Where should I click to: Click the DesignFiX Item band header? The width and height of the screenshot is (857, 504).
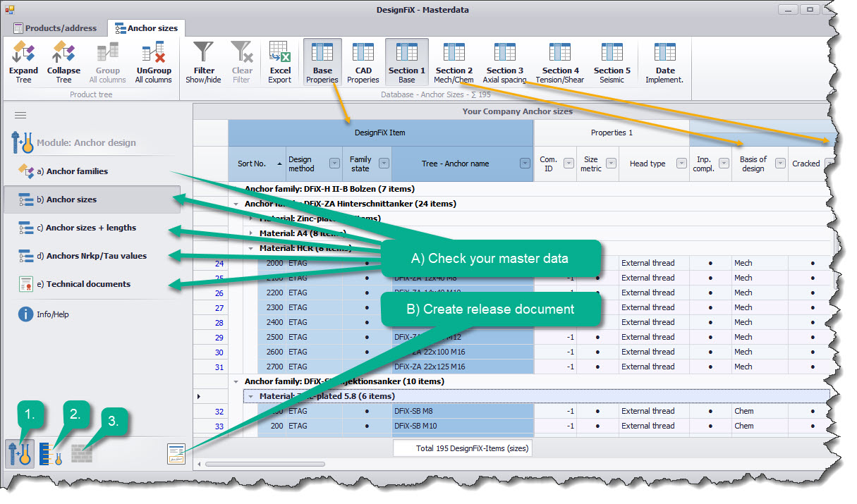click(x=380, y=133)
